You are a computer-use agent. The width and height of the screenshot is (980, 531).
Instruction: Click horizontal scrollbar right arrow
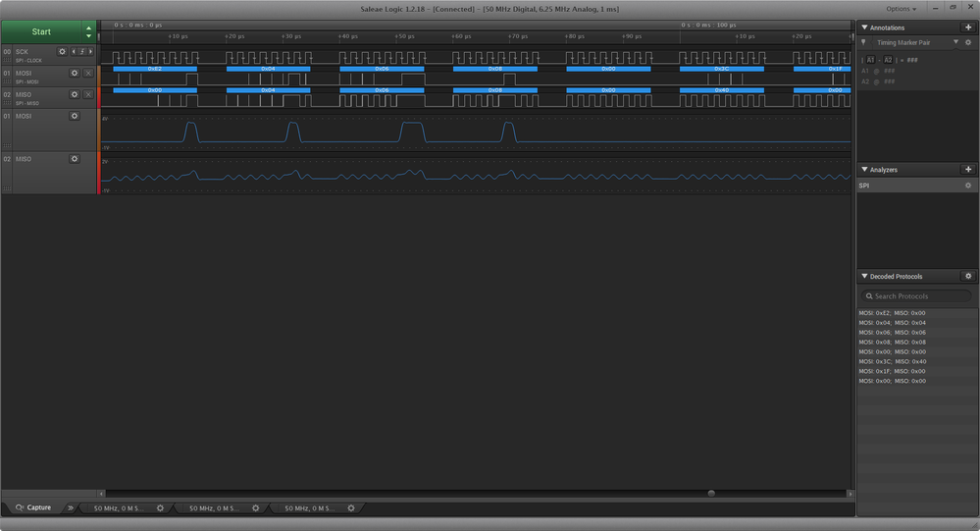(x=850, y=494)
